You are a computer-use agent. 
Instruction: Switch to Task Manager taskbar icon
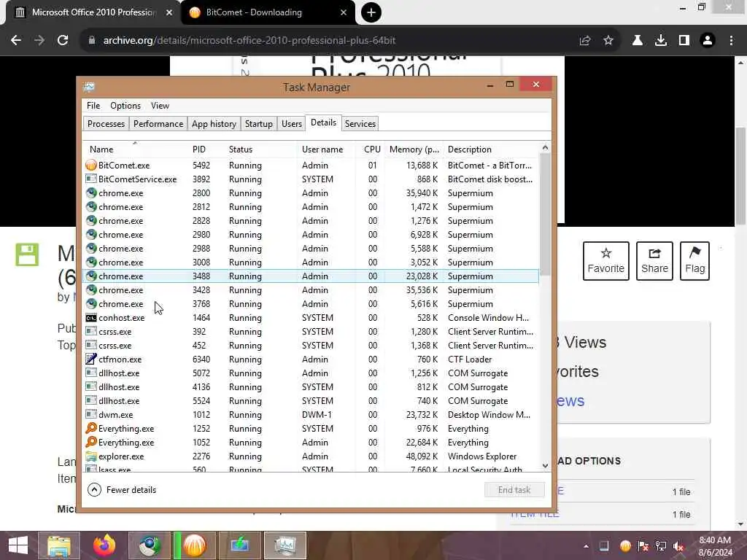point(285,545)
